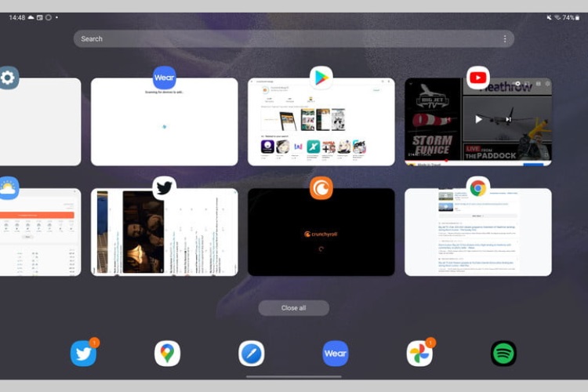The image size is (588, 392).
Task: Launch Google Maps from the dock
Action: (167, 354)
